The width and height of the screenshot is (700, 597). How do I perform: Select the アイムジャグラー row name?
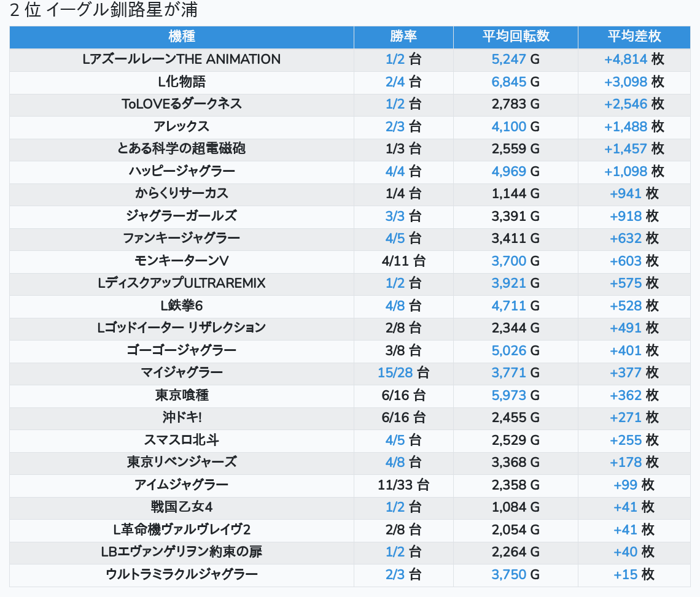(182, 485)
